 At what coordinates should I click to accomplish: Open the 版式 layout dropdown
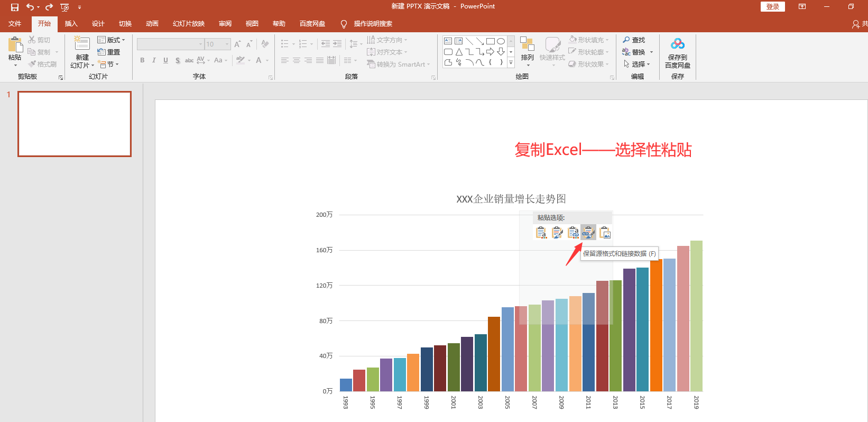coord(112,40)
